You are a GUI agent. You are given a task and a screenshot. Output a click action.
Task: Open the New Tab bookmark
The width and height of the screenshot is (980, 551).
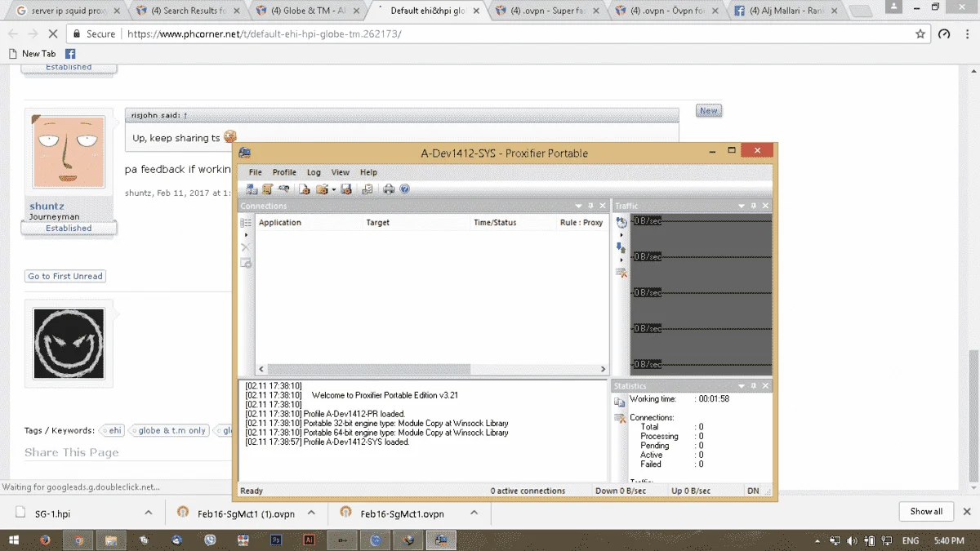coord(32,54)
